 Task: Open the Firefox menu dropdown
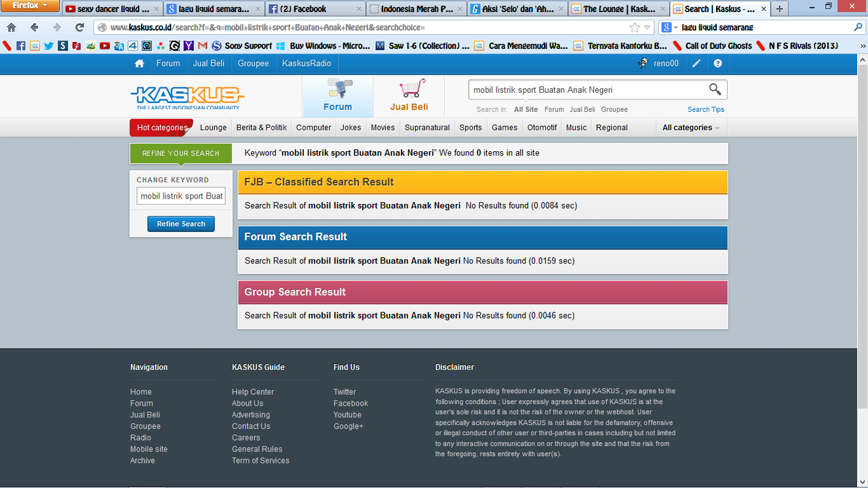pyautogui.click(x=30, y=5)
